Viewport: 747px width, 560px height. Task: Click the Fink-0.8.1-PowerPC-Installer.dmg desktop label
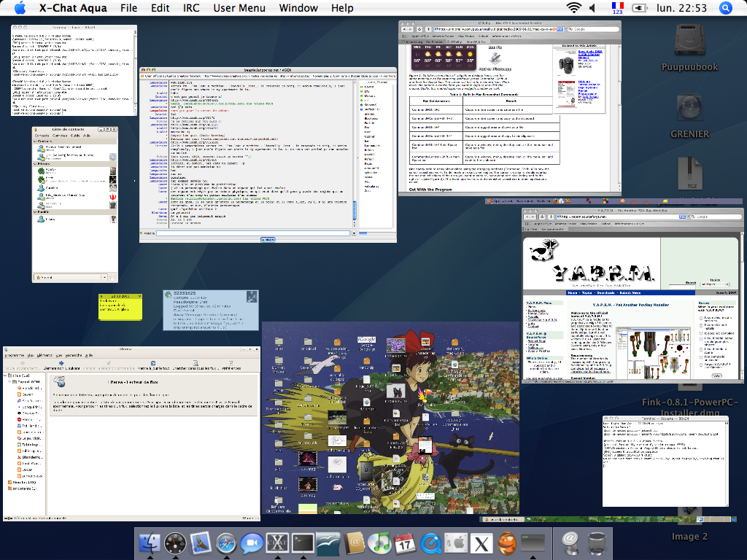click(x=689, y=407)
